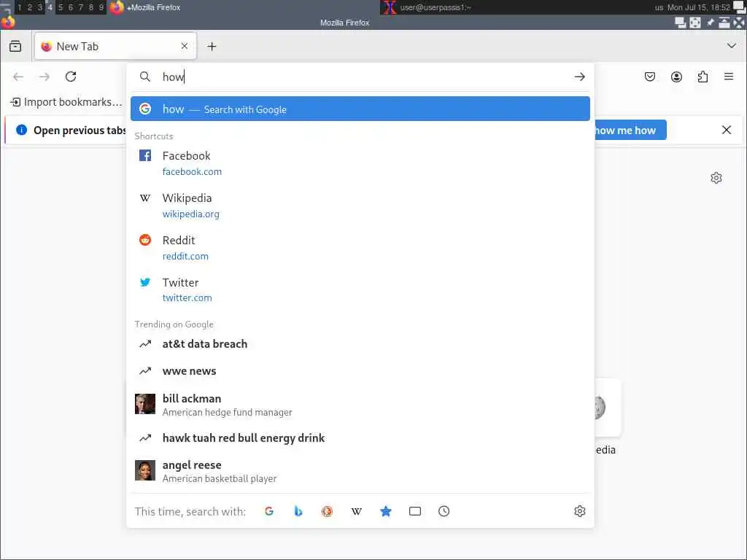Click the address bar containing 'how'
747x560 pixels.
[x=362, y=77]
